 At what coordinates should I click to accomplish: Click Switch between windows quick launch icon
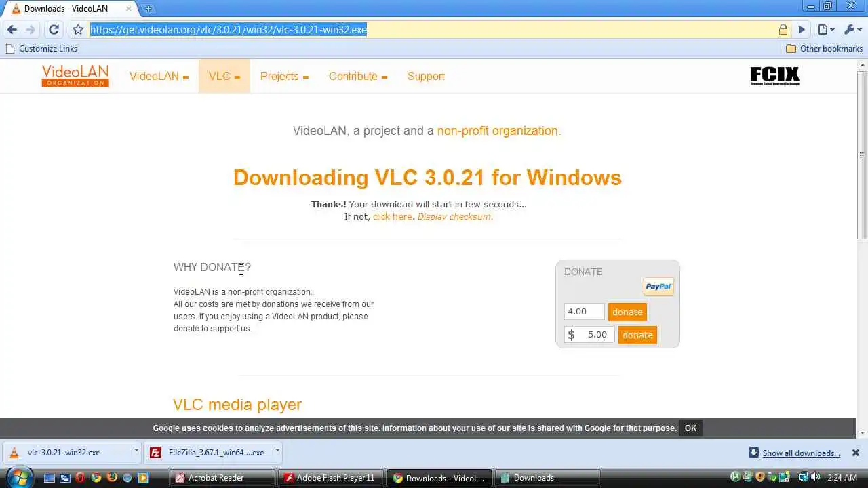point(64,478)
